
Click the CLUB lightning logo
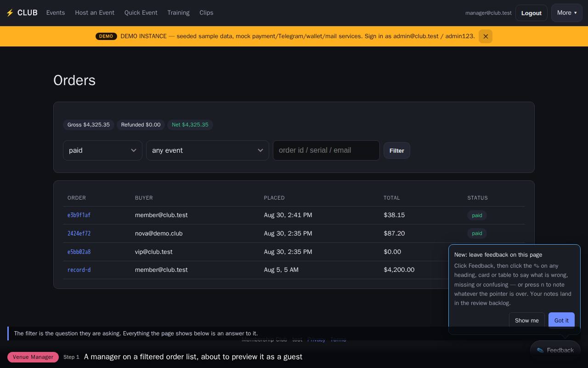(x=22, y=13)
